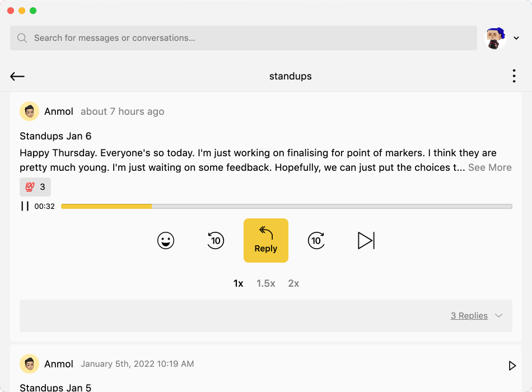Screen dimensions: 532x392
Task: Click the back arrow icon
Action: (x=17, y=77)
